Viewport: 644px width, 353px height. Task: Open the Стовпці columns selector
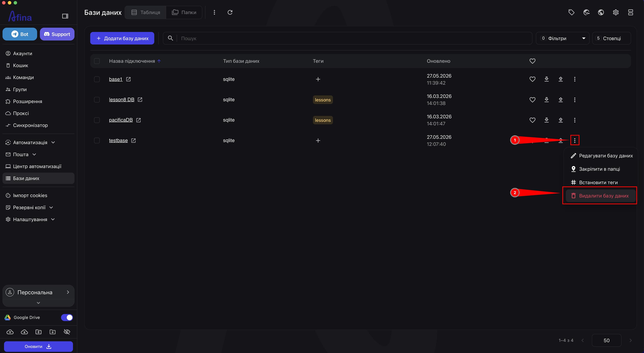(611, 38)
